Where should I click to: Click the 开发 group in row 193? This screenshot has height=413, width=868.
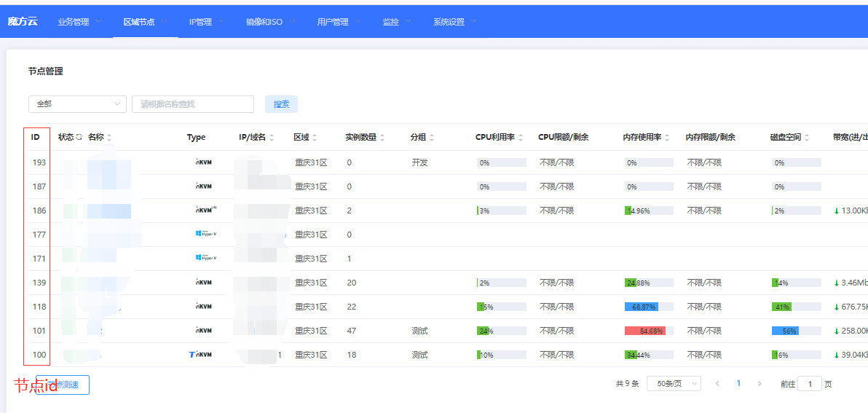coord(419,162)
